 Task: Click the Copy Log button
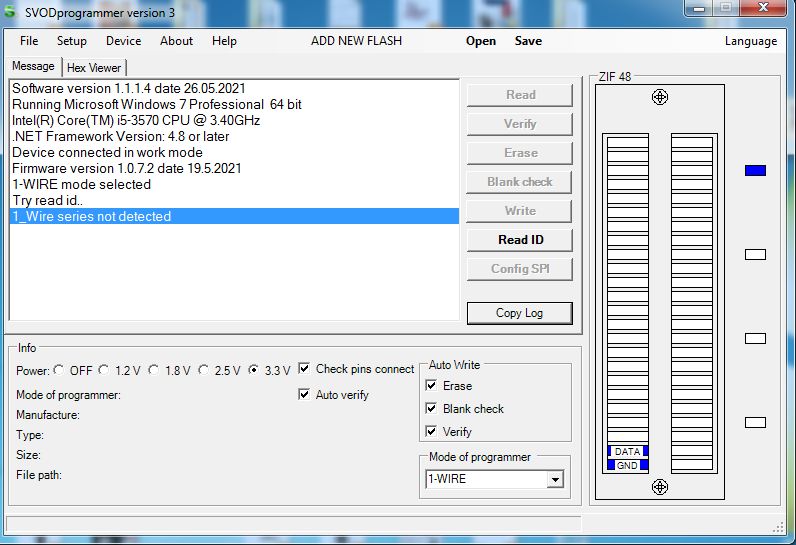[519, 313]
